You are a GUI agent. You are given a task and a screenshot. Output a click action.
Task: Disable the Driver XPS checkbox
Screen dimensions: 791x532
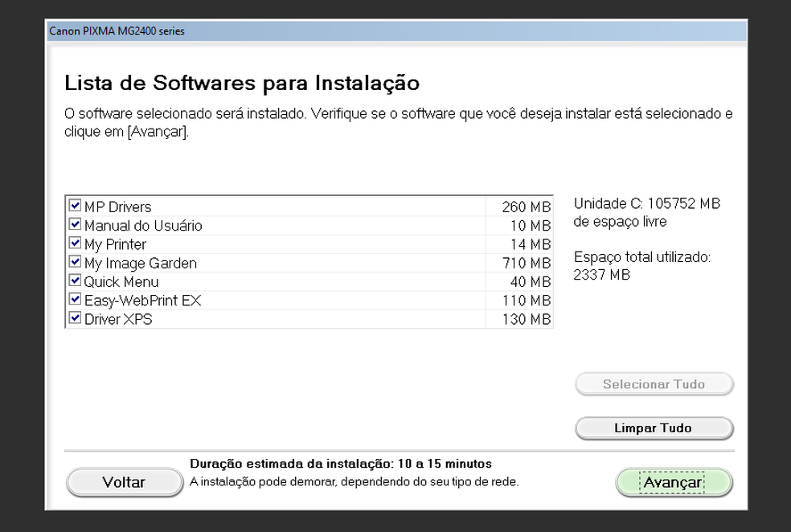(75, 317)
